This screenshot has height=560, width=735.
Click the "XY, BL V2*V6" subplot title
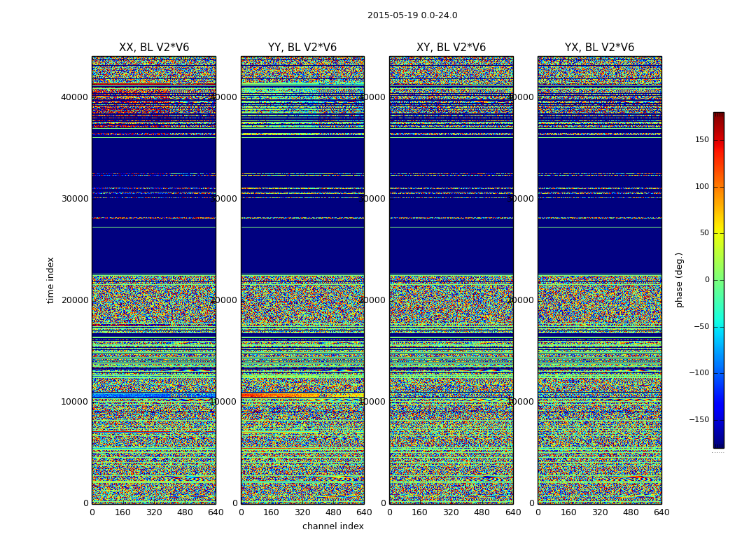tap(451, 48)
